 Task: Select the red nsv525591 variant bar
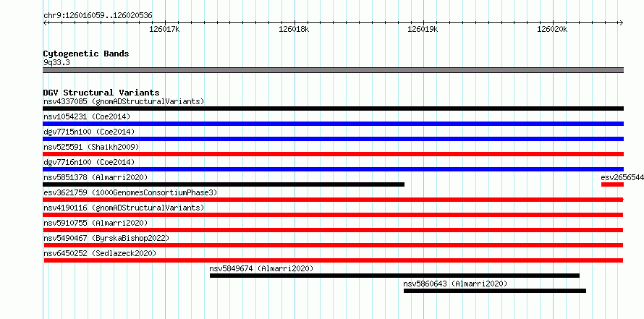pos(333,154)
